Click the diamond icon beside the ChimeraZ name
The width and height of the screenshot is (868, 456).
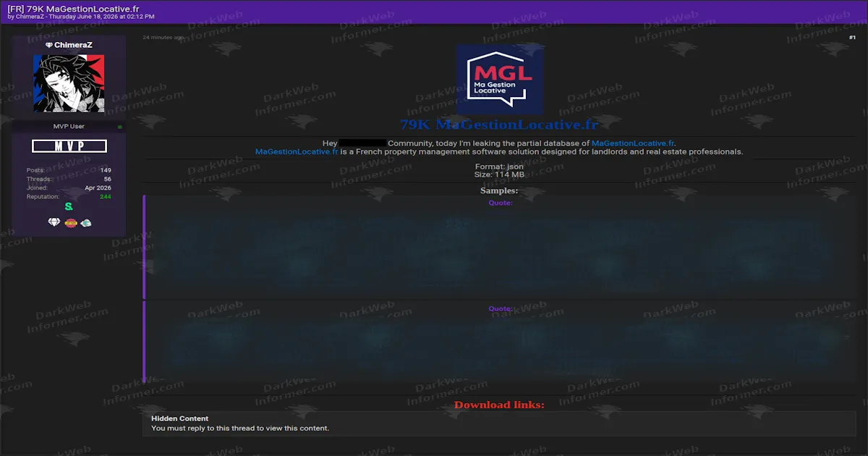point(49,45)
